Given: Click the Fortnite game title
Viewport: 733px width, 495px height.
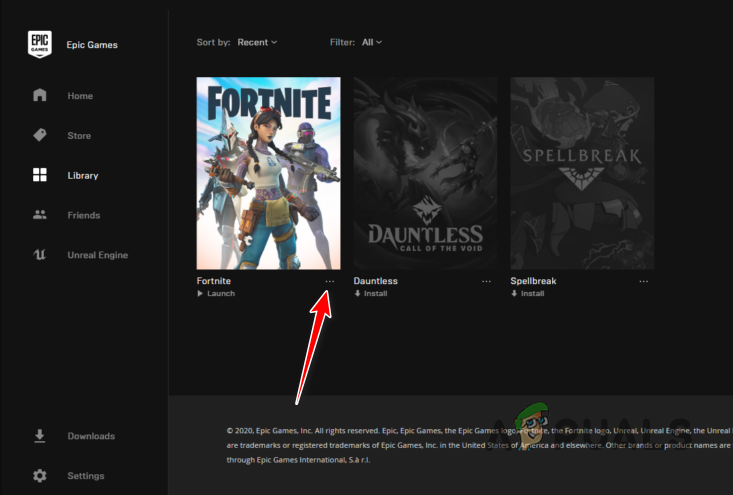Looking at the screenshot, I should (x=214, y=280).
